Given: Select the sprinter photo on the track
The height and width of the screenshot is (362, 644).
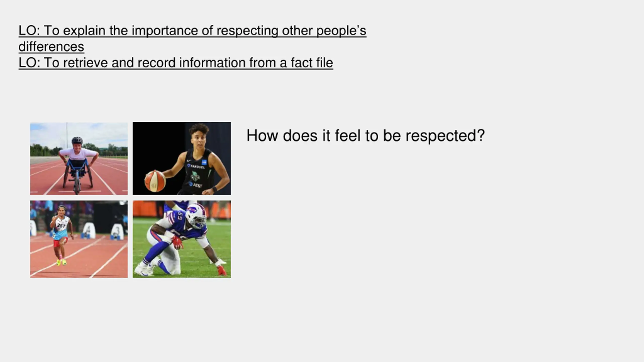Looking at the screenshot, I should pos(79,239).
